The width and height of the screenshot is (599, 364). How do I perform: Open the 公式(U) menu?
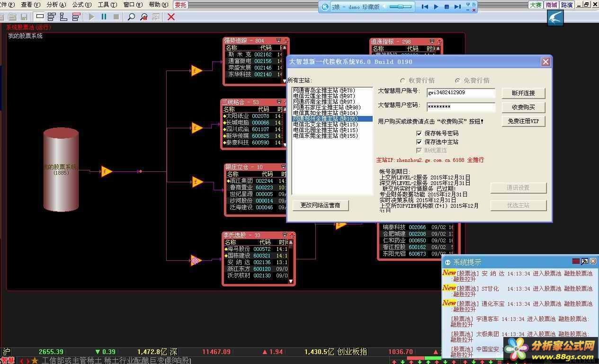(81, 4)
